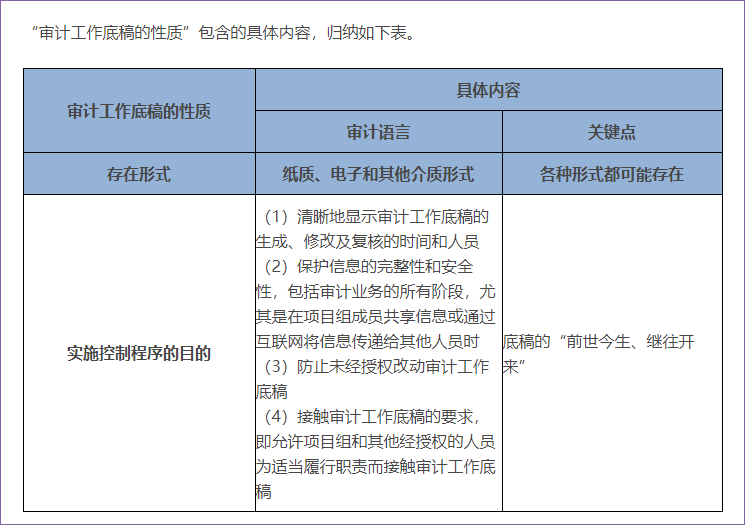Click the line starting （2）保护信息的完整性
The width and height of the screenshot is (745, 525).
[370, 266]
